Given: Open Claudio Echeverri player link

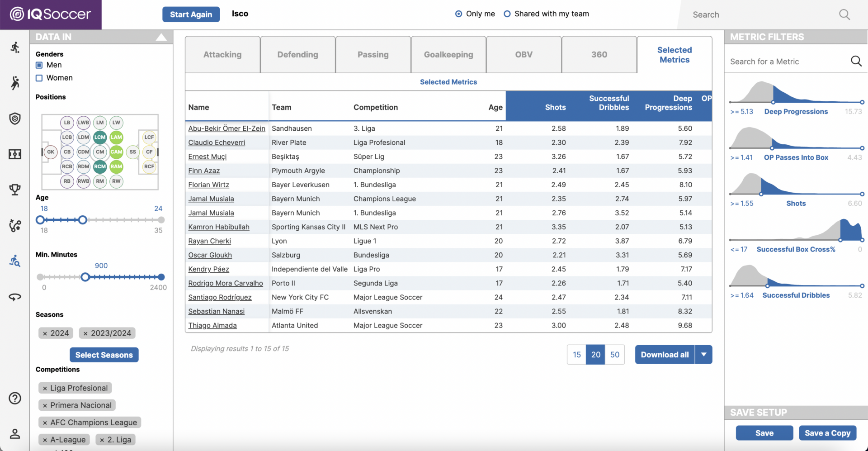Looking at the screenshot, I should pyautogui.click(x=217, y=142).
